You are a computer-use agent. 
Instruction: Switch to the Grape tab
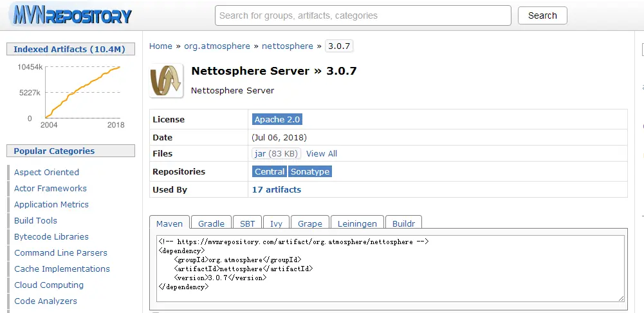(310, 223)
